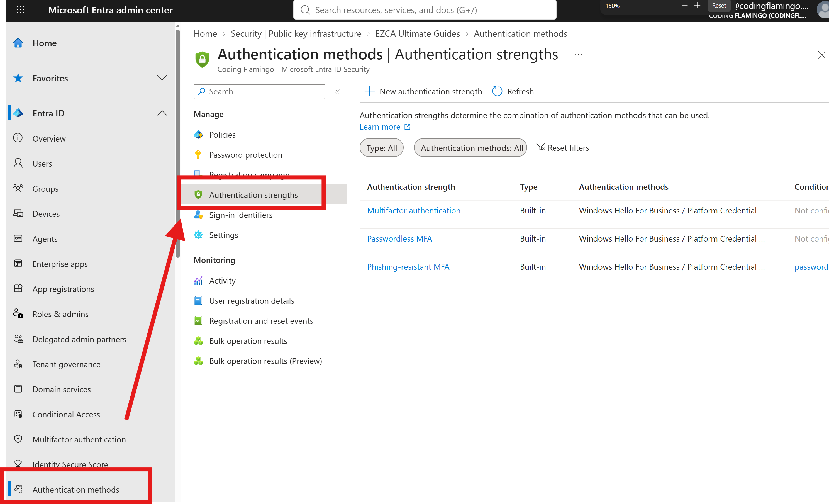829x504 pixels.
Task: Close the Authentication methods blade
Action: [x=821, y=55]
